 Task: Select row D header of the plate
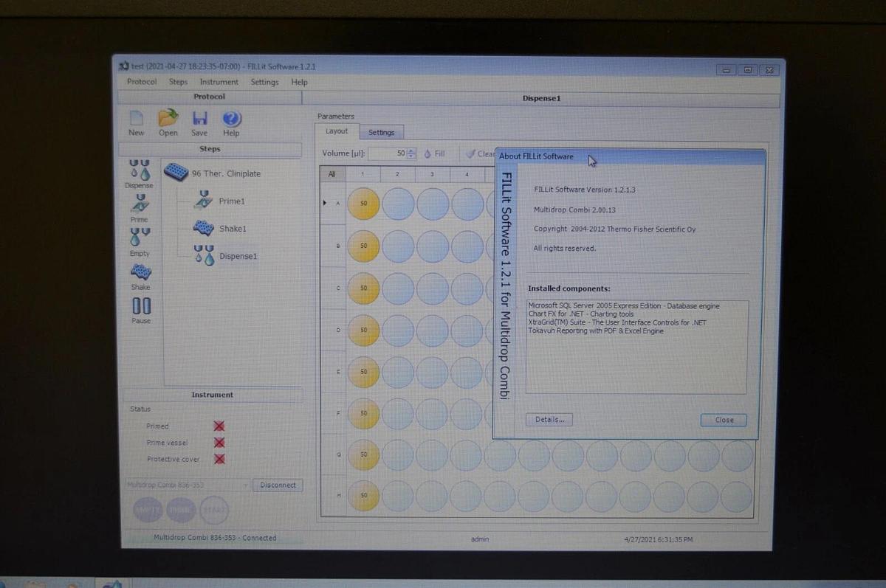333,330
